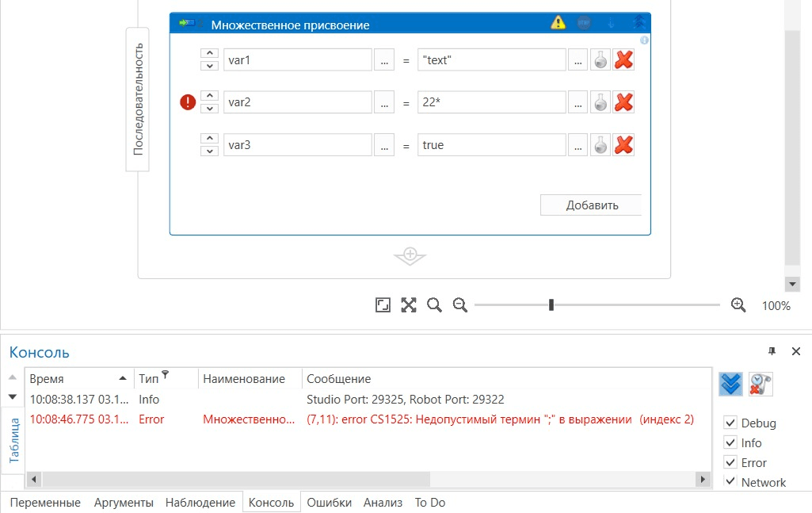The image size is (812, 513).
Task: Disable the Network log checkbox
Action: [730, 482]
